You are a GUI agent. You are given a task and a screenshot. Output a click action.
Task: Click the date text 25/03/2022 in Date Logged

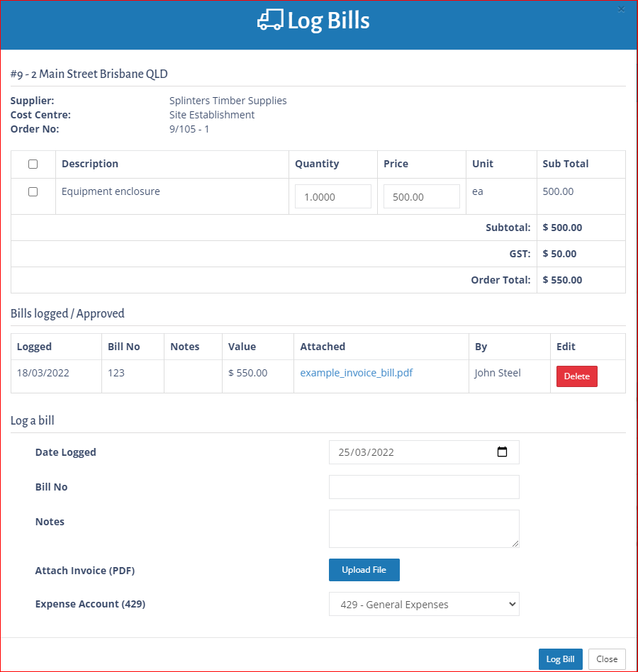pyautogui.click(x=366, y=452)
